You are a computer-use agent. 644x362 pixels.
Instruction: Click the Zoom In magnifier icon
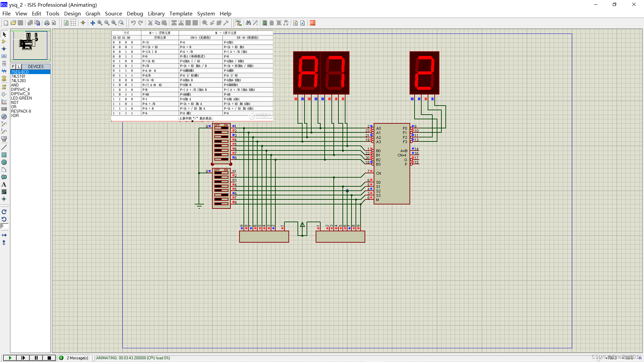[x=100, y=23]
